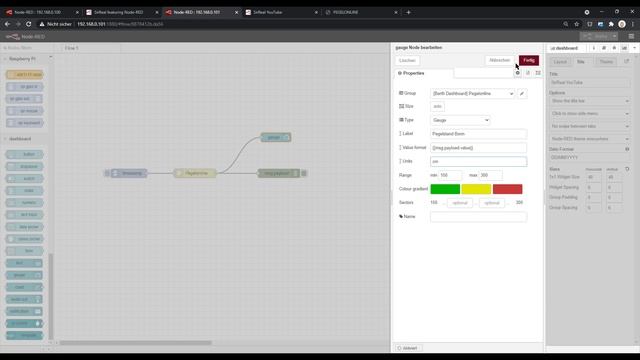Open 'Show the title bar' dropdown

pos(589,101)
